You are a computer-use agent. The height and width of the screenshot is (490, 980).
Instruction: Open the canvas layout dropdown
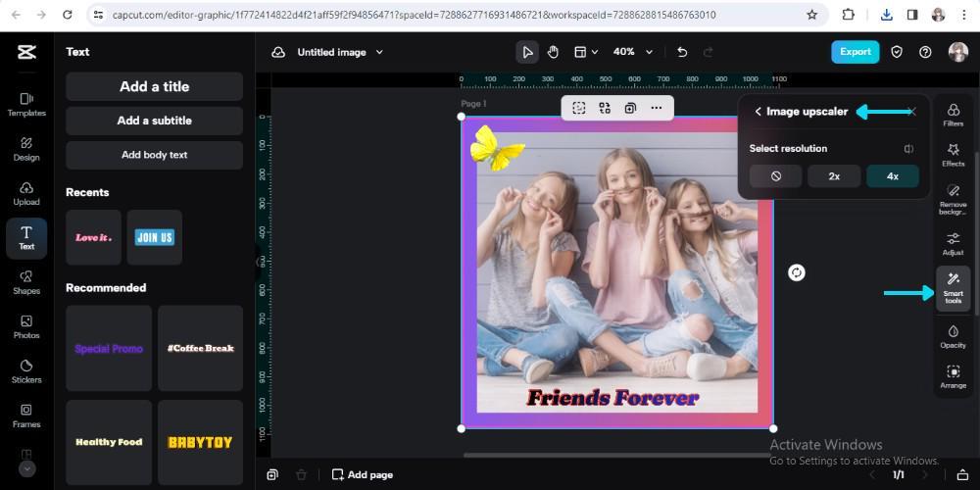click(586, 53)
